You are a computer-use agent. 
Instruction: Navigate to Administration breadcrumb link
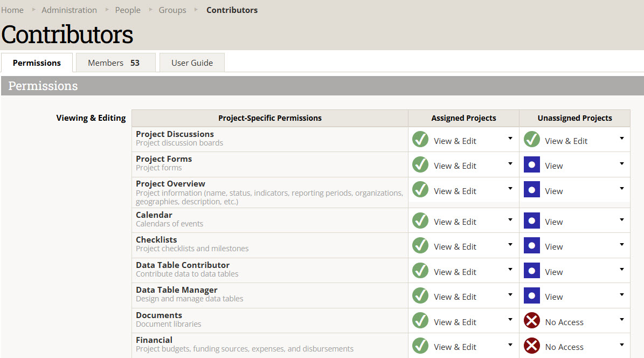(69, 10)
